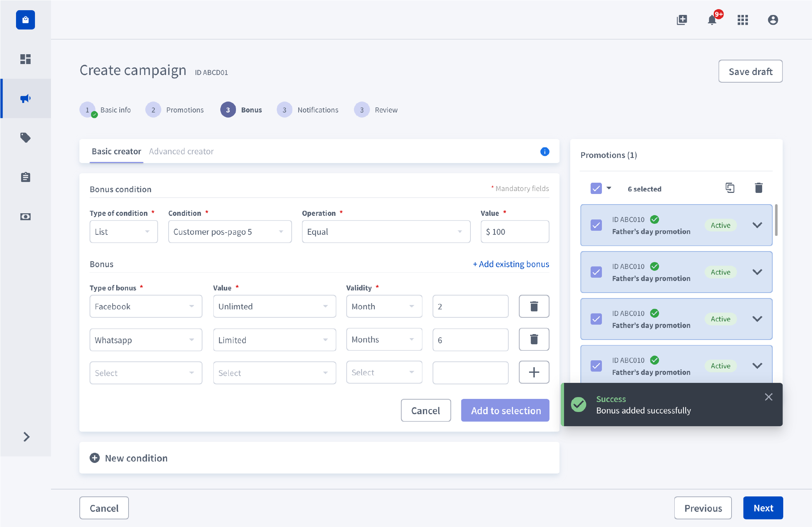Open the Facebook type of bonus dropdown
This screenshot has height=527, width=812.
click(x=146, y=306)
